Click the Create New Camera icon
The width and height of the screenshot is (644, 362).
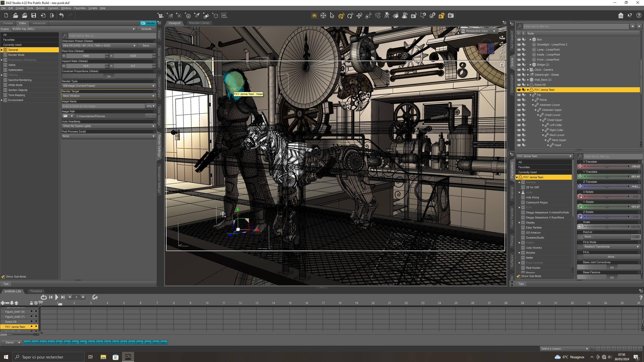[x=160, y=16]
